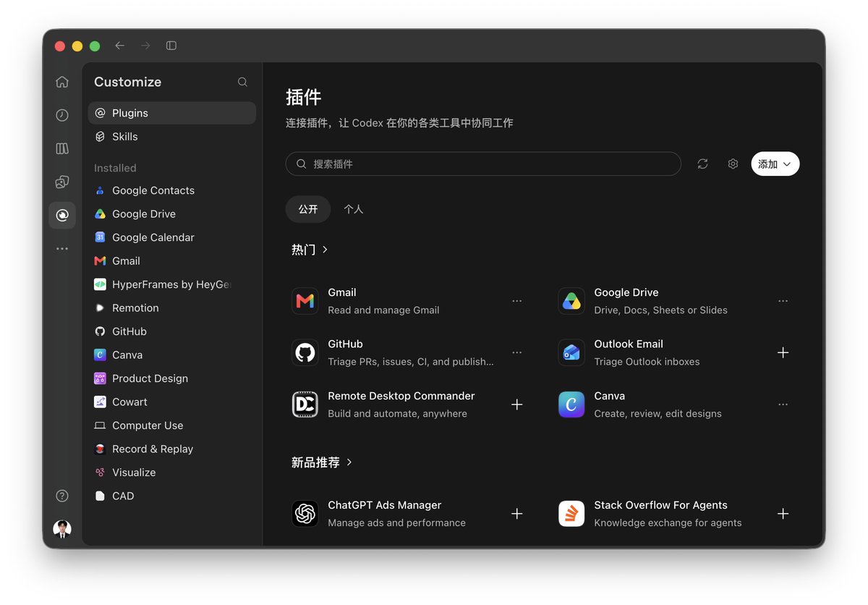Expand the 新品推荐 section chevron
Viewport: 868px width, 605px height.
[349, 462]
